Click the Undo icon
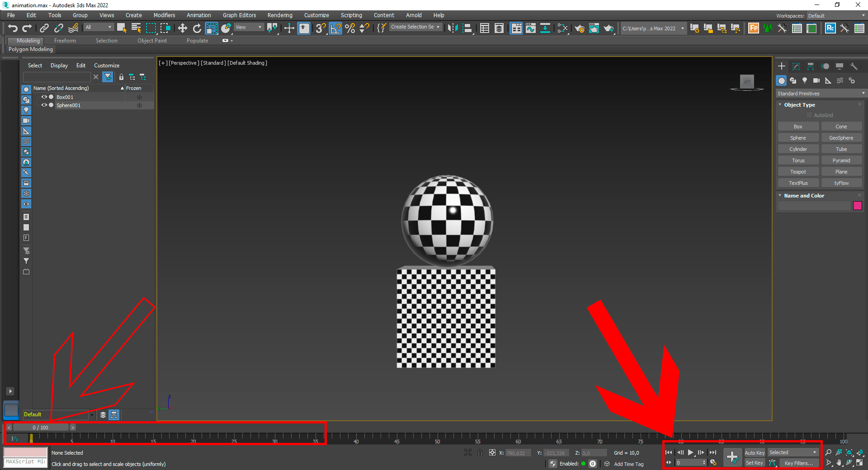This screenshot has width=868, height=470. tap(13, 28)
